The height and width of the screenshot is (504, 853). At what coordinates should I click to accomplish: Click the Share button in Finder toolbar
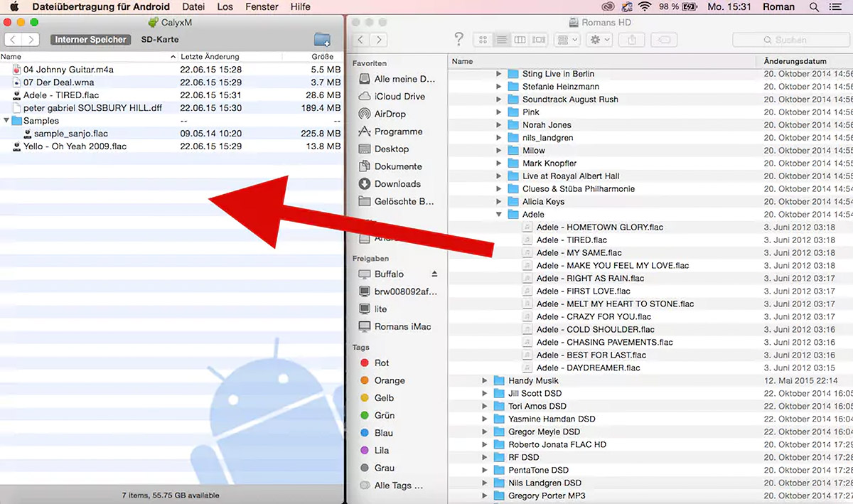[632, 40]
